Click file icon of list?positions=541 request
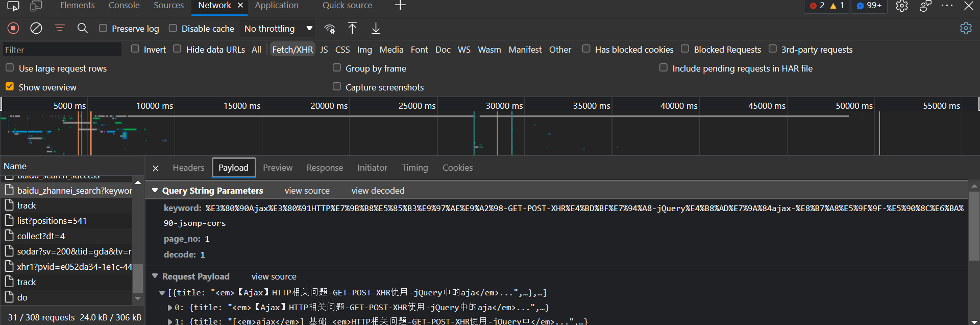Screen dimensions: 980x325 [9, 220]
